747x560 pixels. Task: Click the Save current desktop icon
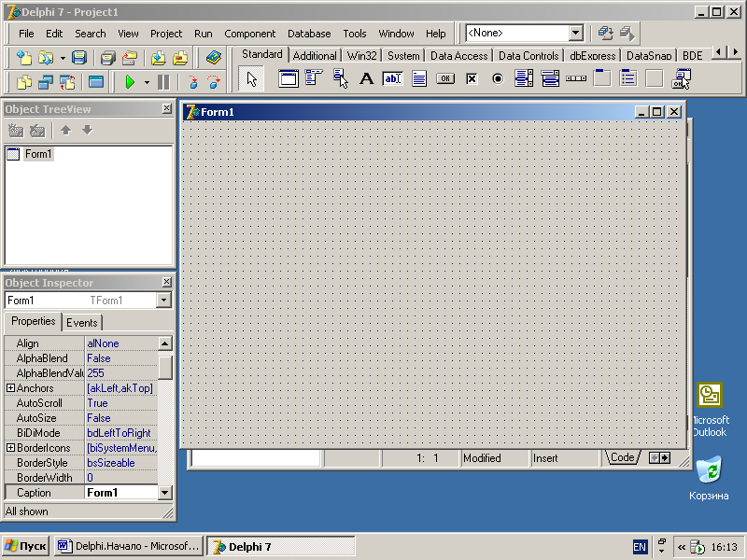605,33
